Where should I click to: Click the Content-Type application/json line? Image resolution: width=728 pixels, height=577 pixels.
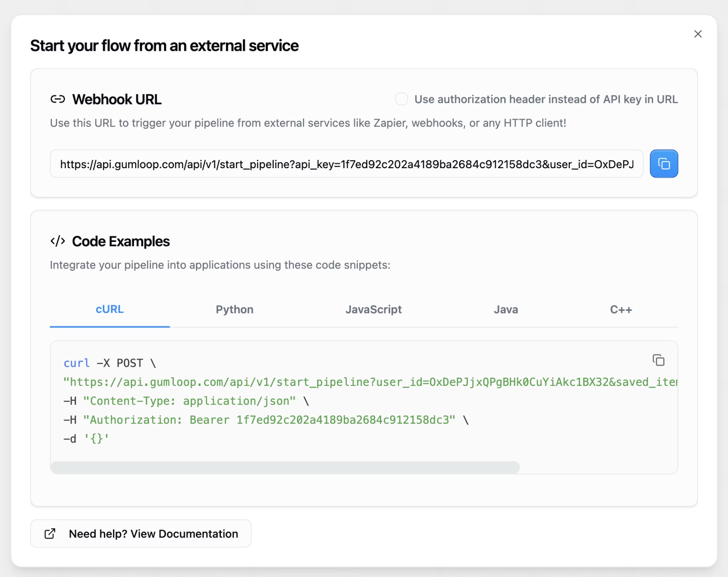click(186, 401)
